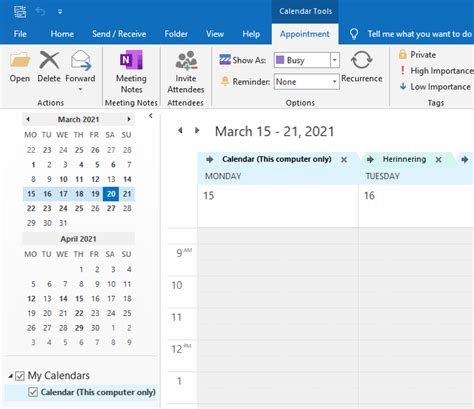Screen dimensions: 474x409
Task: Click the Tell me what you want to do box
Action: 419,34
